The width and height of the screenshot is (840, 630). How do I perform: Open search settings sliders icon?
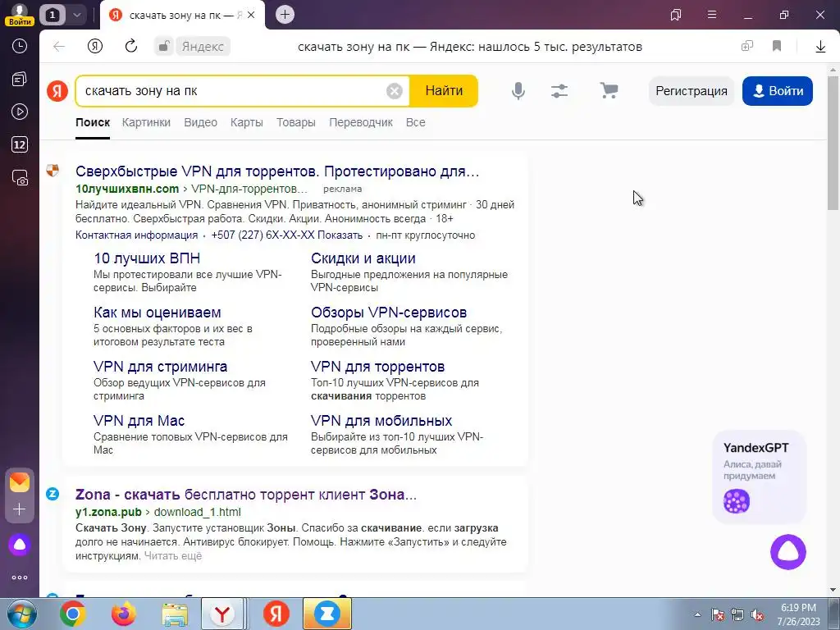559,91
